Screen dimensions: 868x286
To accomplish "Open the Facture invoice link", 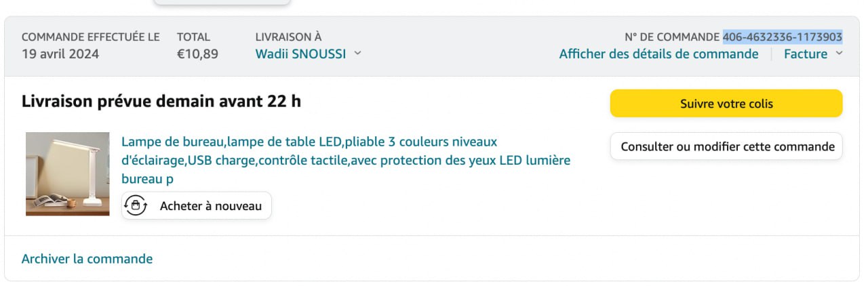I will [x=805, y=54].
